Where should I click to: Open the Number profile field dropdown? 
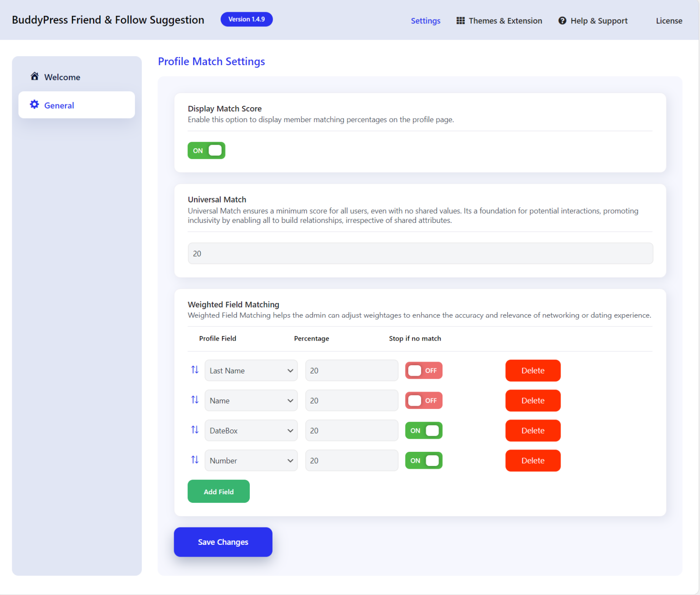pyautogui.click(x=251, y=460)
